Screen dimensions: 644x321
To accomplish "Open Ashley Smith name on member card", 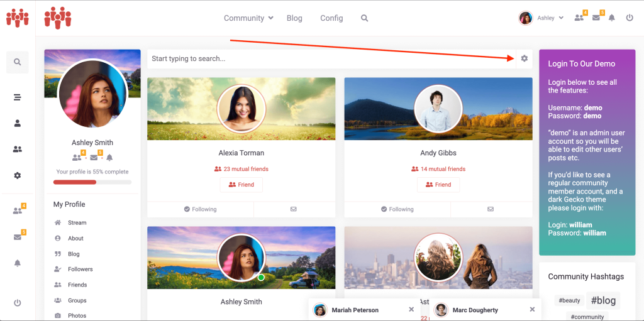I will pos(241,302).
